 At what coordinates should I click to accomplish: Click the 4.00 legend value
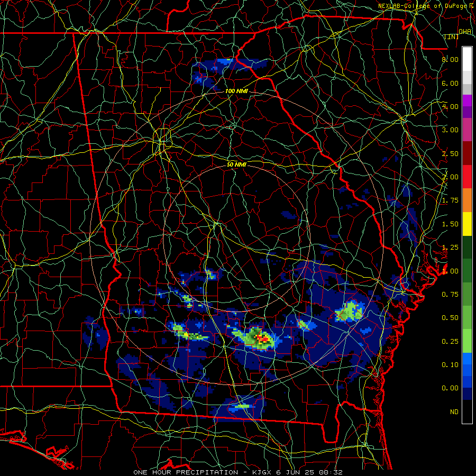(x=450, y=106)
